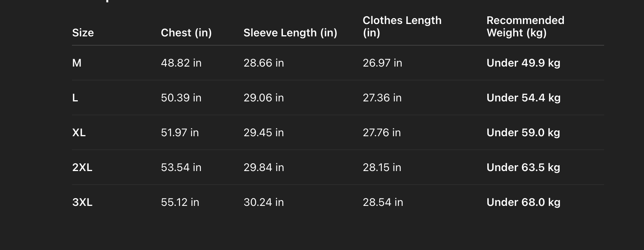644x250 pixels.
Task: Select the Recommended Weight (kg) header
Action: (x=525, y=26)
